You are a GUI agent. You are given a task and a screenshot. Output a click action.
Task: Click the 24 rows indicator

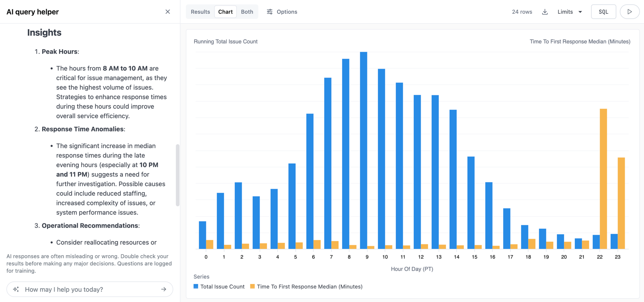(x=522, y=12)
